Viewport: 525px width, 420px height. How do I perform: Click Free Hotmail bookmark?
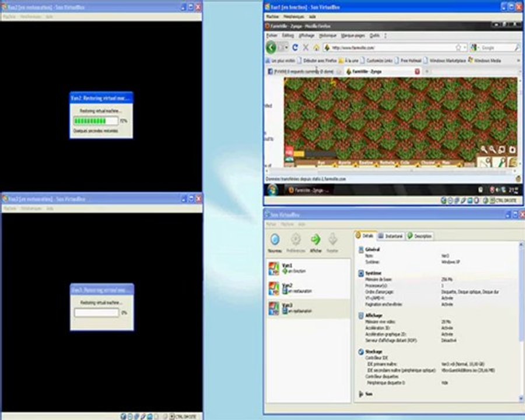click(408, 61)
